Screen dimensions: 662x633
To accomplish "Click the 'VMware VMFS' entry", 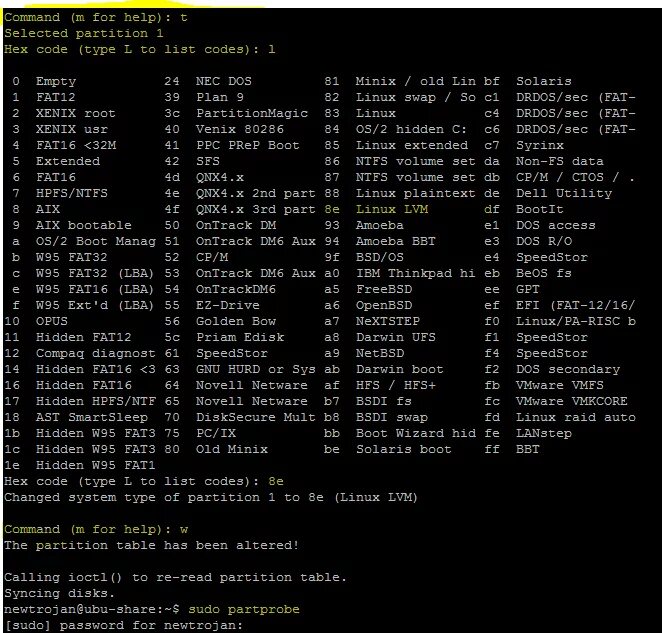I will pos(559,386).
